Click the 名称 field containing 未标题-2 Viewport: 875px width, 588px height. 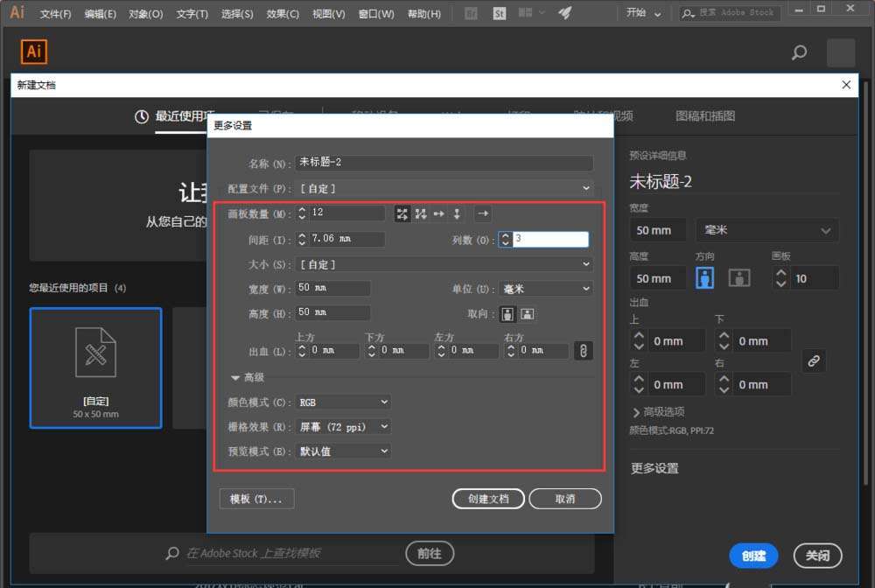pos(444,163)
